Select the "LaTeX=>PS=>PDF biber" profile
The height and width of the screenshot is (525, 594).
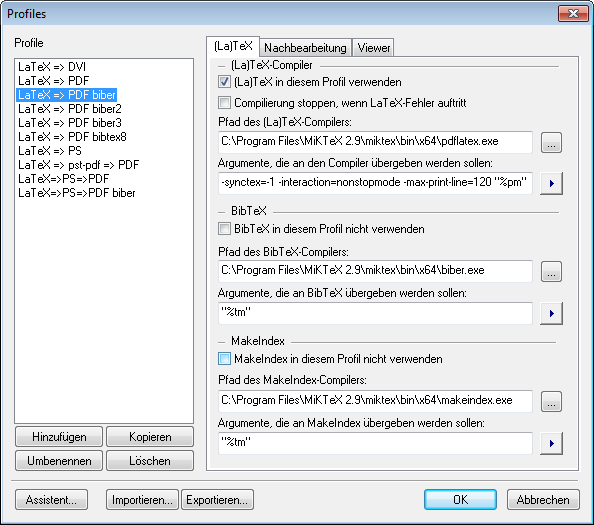77,193
